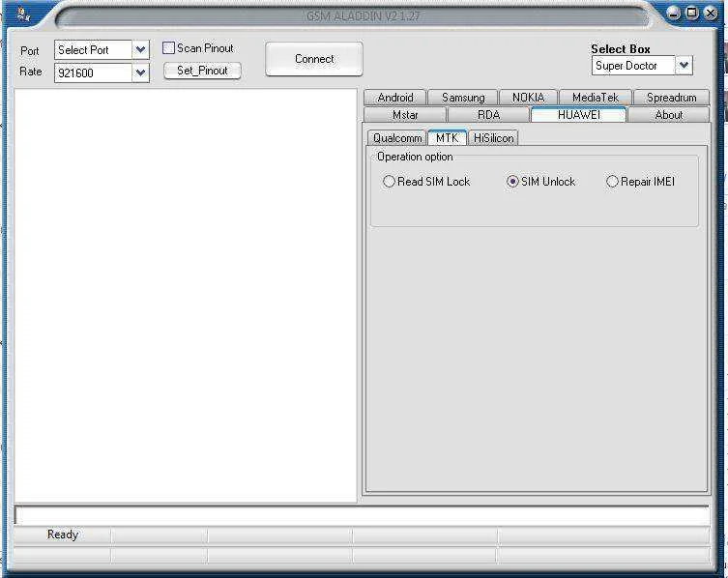Click the Rate label
The width and height of the screenshot is (728, 578).
tap(31, 72)
